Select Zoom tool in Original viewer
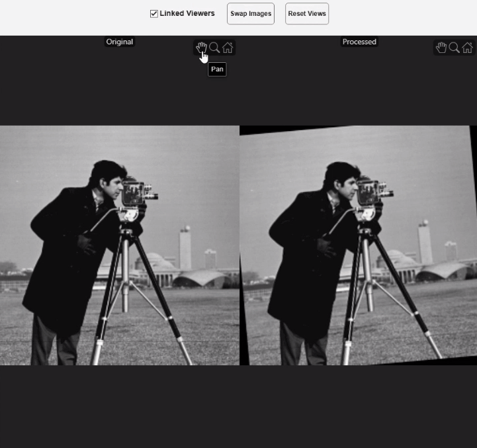The image size is (477, 448). tap(214, 48)
